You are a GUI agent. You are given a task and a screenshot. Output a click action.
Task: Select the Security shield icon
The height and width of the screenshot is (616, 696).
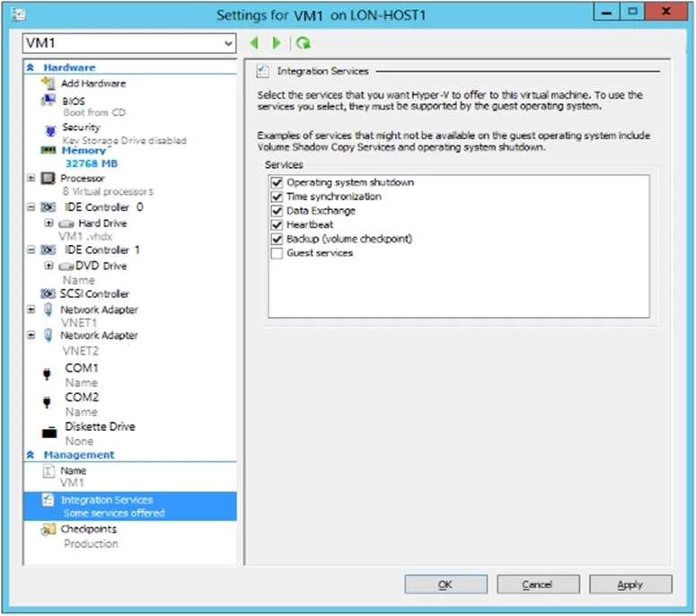50,130
